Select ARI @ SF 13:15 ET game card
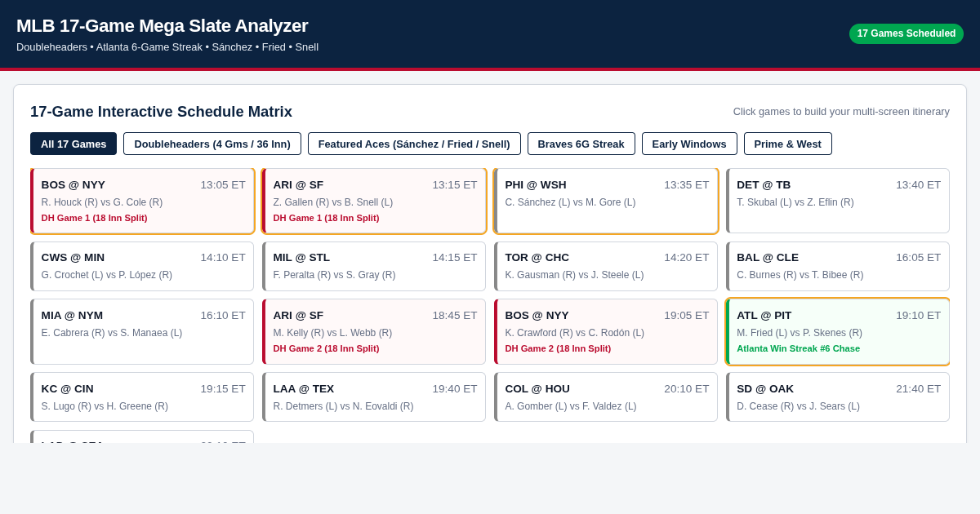Viewport: 980px width, 514px height. (374, 201)
